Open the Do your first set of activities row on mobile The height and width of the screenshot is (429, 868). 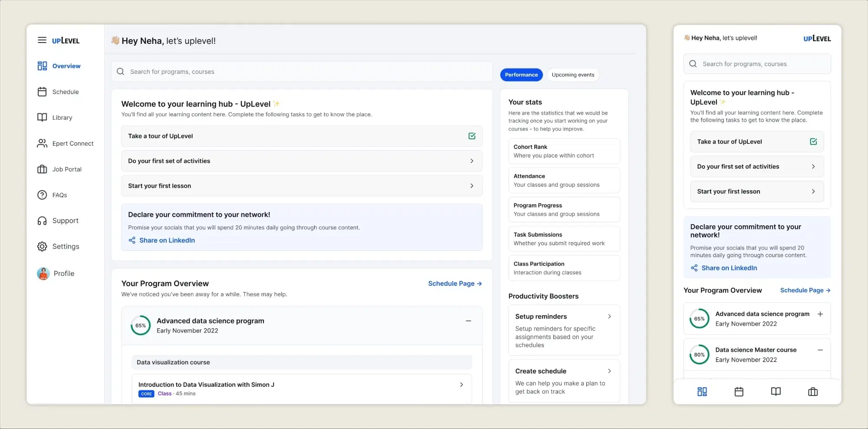[x=757, y=166]
